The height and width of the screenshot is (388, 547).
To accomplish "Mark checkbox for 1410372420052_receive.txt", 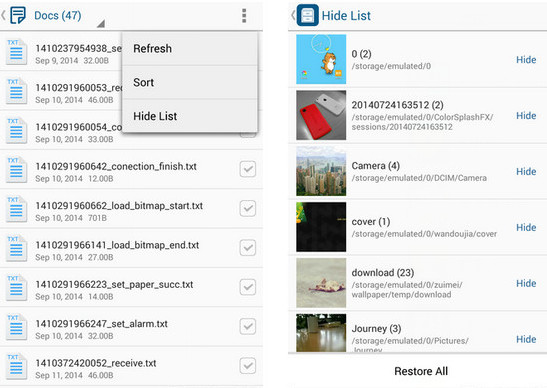I will tap(248, 366).
